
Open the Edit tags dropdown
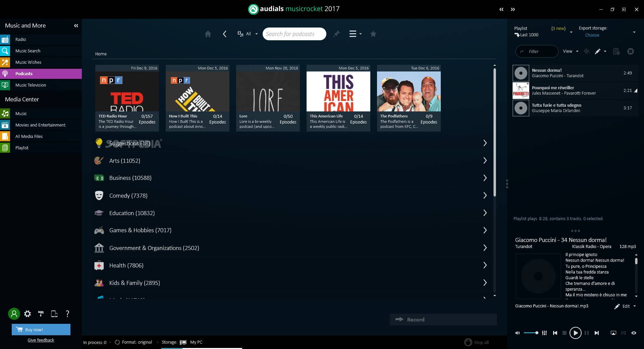[625, 306]
